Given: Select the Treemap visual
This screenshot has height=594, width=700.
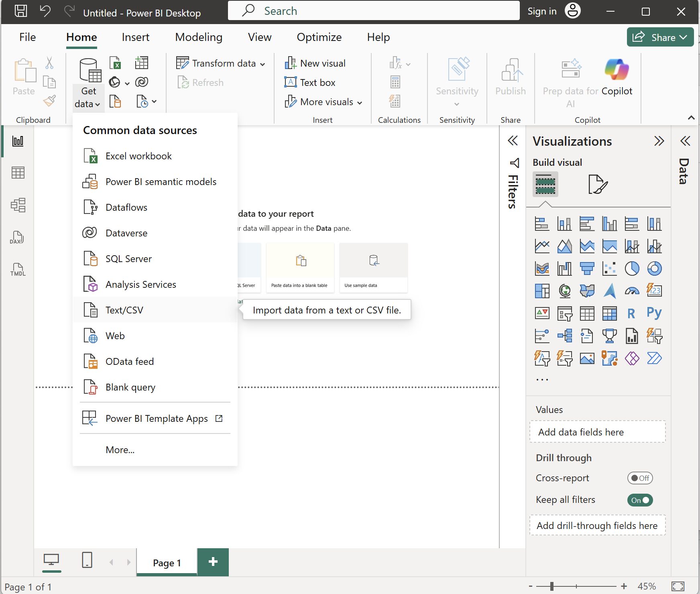Looking at the screenshot, I should coord(542,291).
